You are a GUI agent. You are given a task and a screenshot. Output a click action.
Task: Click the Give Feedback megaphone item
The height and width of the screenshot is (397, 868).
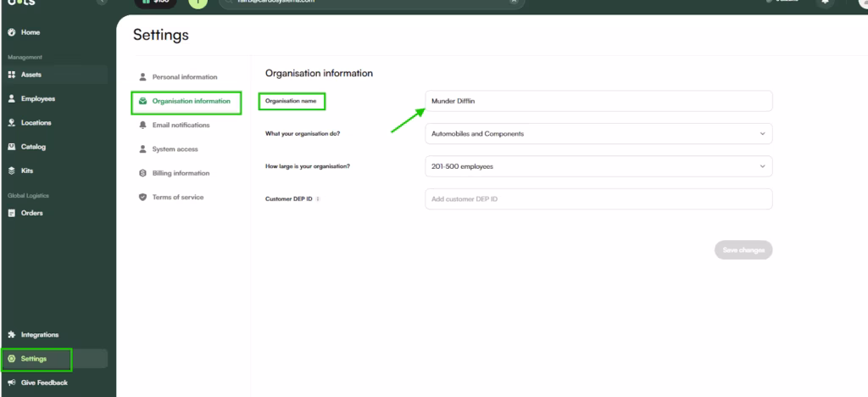(43, 383)
